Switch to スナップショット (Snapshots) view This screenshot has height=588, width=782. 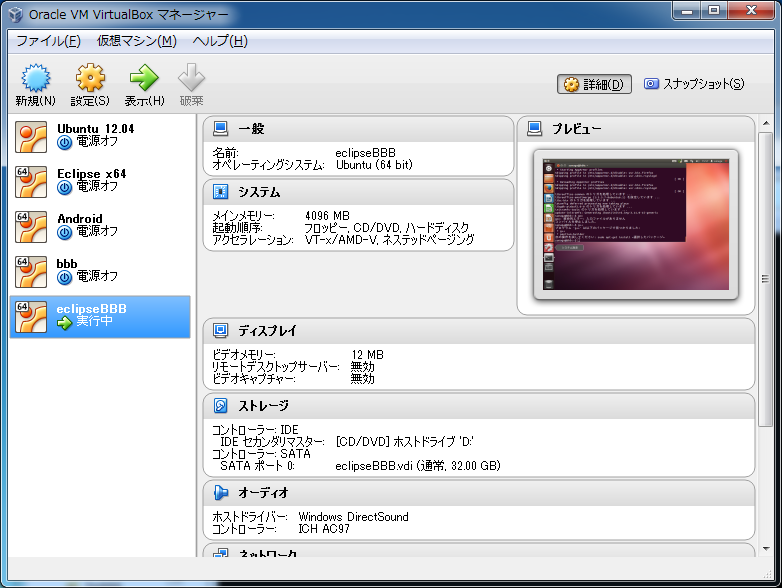(694, 84)
